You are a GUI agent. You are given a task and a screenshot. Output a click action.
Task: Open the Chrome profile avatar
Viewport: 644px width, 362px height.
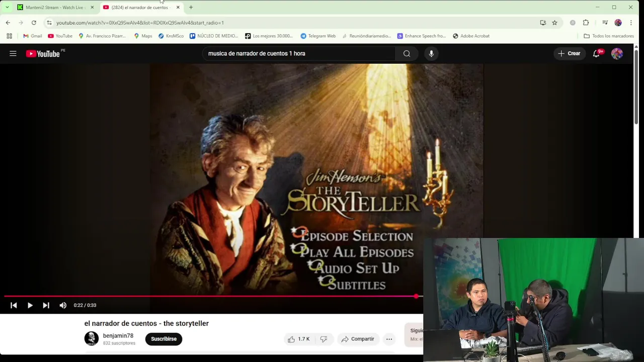point(618,23)
